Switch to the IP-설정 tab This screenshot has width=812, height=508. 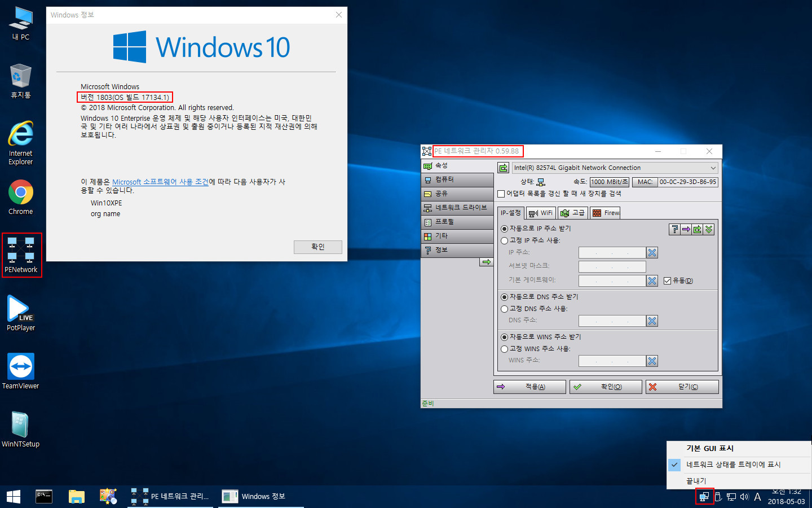511,213
